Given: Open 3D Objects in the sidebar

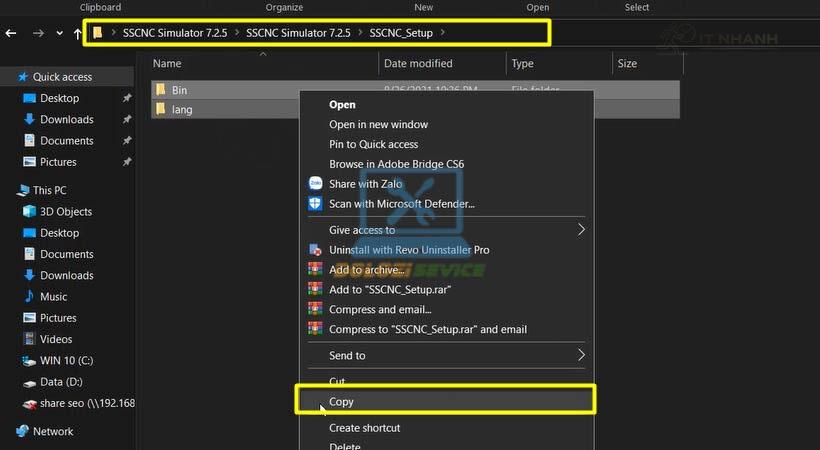Looking at the screenshot, I should tap(67, 212).
